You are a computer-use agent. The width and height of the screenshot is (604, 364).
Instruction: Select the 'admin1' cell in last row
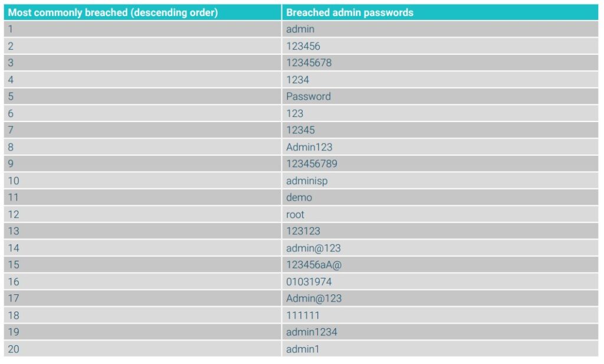pyautogui.click(x=440, y=349)
